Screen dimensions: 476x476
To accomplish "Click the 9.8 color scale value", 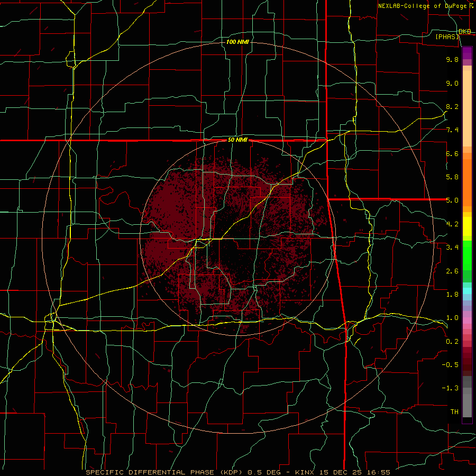I will pyautogui.click(x=452, y=59).
